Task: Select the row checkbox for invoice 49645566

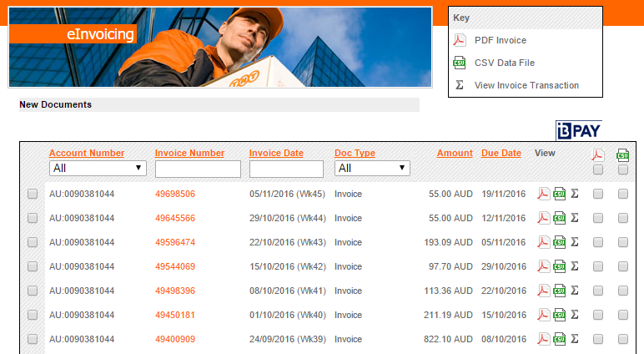Action: pyautogui.click(x=33, y=218)
